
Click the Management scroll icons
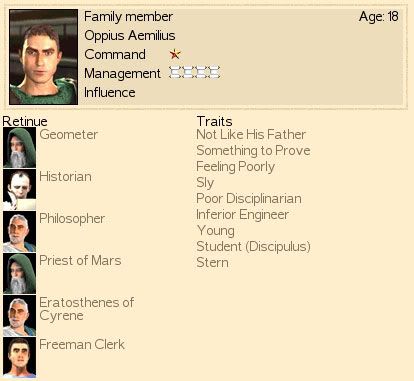point(195,72)
